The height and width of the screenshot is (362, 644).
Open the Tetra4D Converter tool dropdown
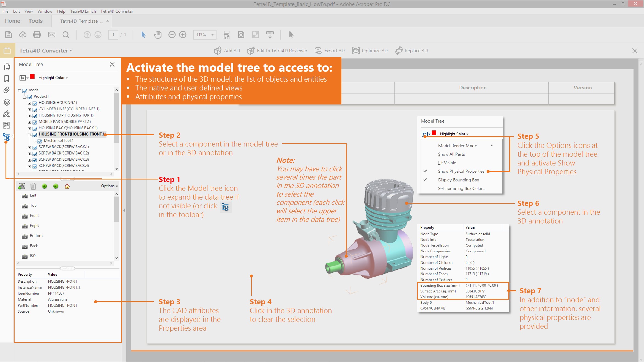point(46,51)
